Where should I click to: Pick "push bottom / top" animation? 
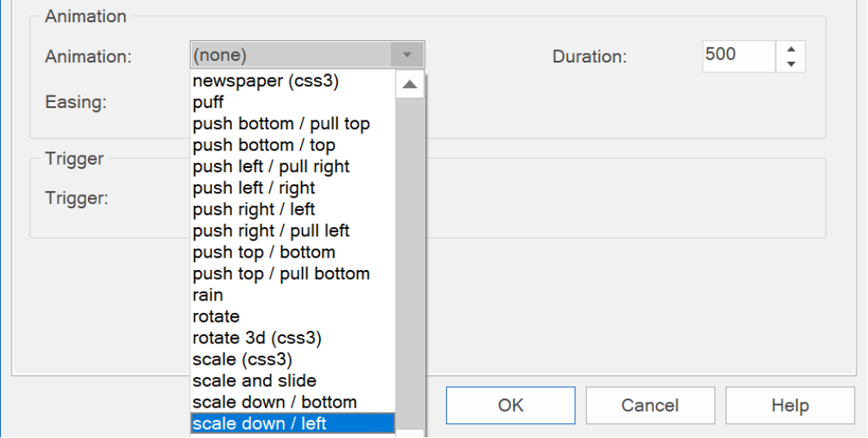(x=293, y=145)
